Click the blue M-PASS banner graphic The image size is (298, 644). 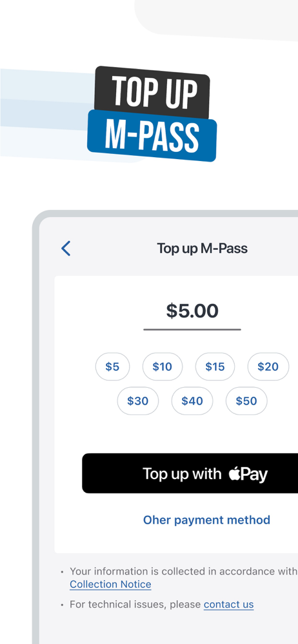152,135
